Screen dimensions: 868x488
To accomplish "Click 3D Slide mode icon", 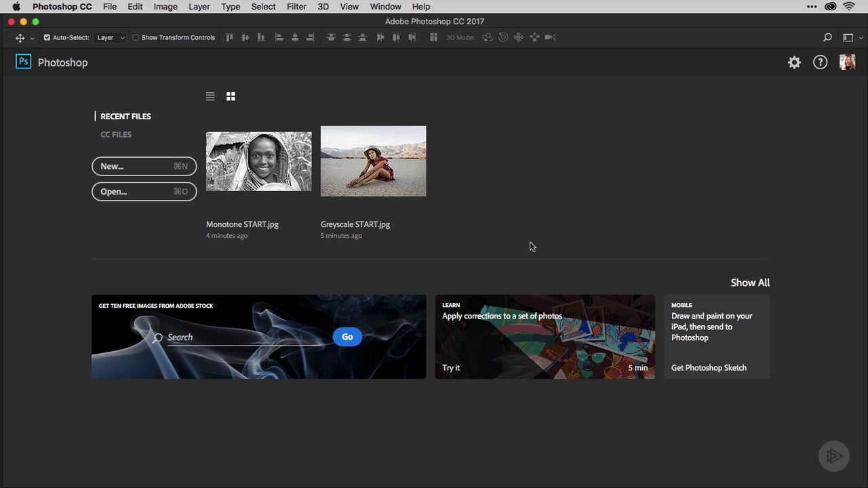I will pos(534,37).
